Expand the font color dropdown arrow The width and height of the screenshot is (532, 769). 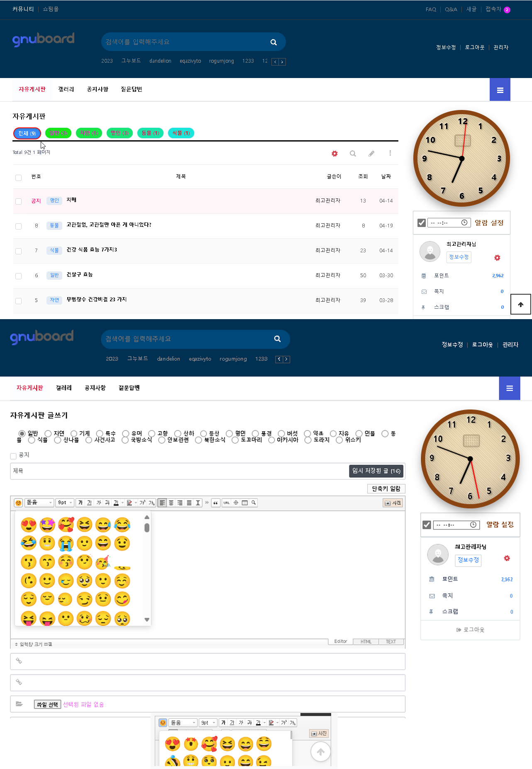pos(123,503)
